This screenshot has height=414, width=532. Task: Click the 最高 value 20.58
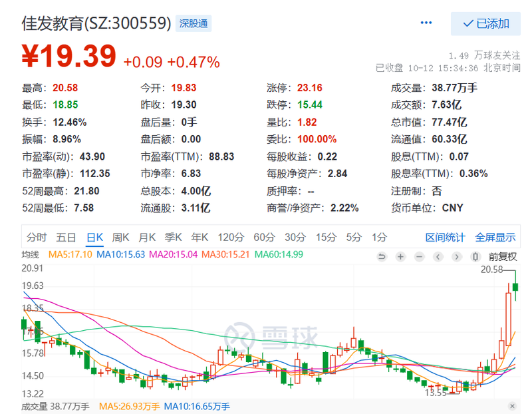pyautogui.click(x=65, y=88)
